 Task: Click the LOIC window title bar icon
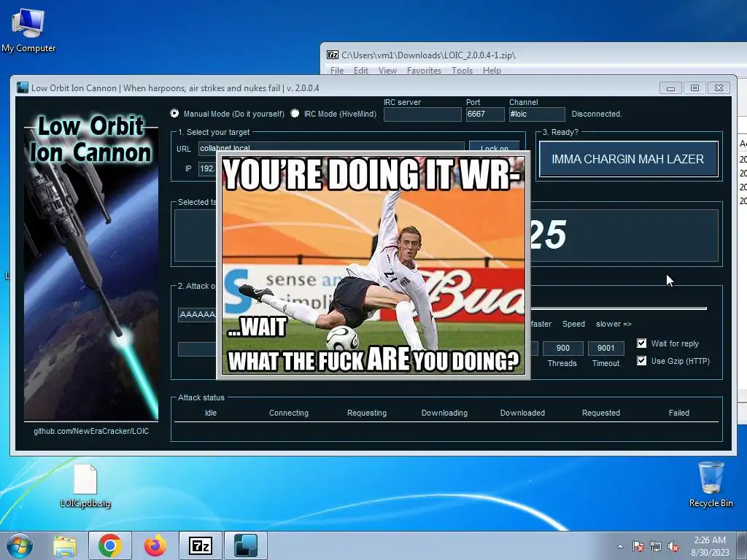[23, 87]
